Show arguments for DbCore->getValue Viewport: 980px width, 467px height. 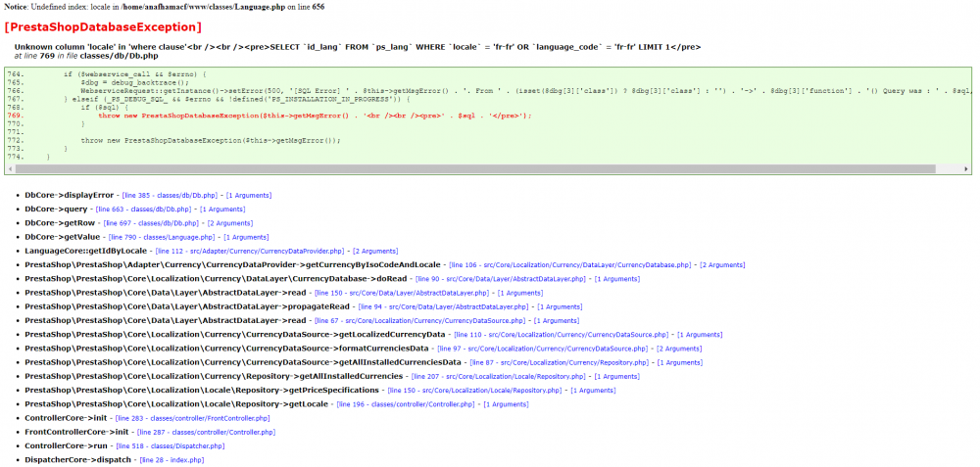[x=246, y=237]
